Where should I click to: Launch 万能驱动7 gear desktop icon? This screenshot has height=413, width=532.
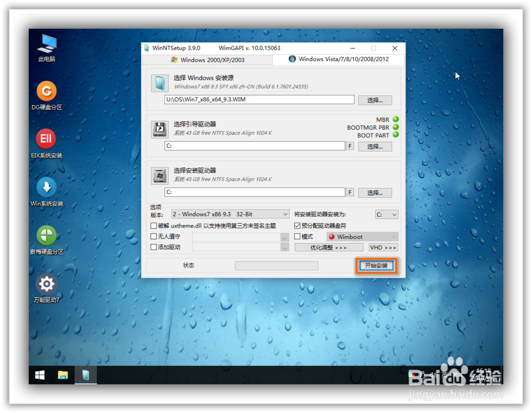(x=47, y=288)
